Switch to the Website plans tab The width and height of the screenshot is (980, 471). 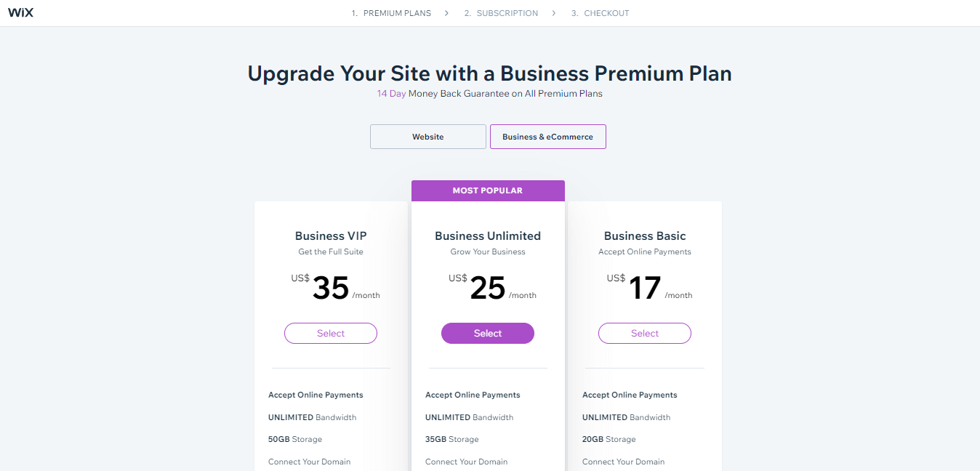427,137
